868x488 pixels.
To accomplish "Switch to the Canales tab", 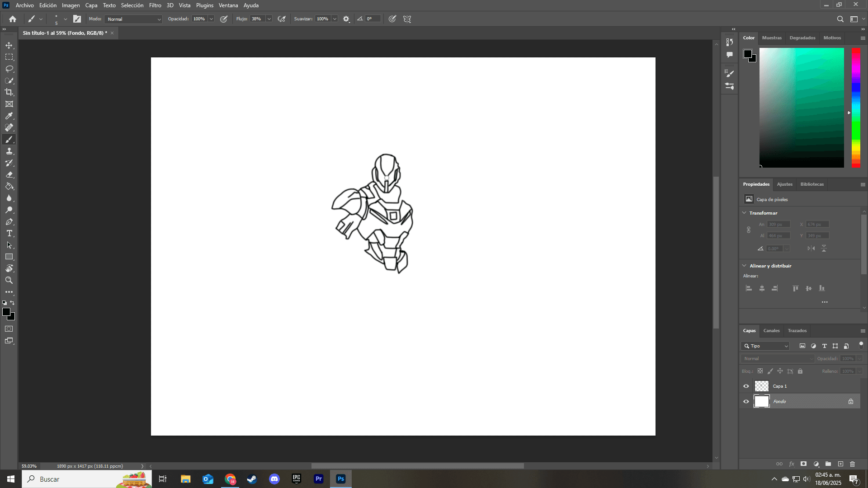I will [x=771, y=331].
